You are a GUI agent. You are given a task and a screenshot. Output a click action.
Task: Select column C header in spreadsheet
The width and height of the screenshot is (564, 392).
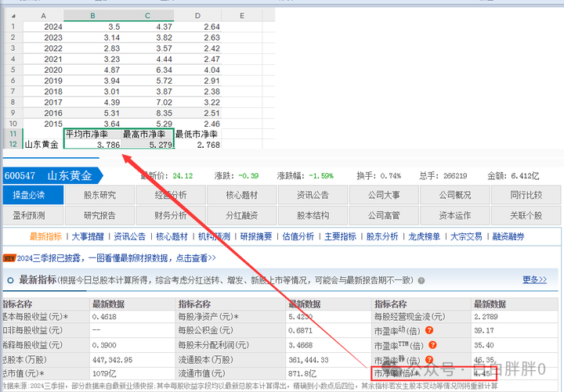tap(147, 16)
